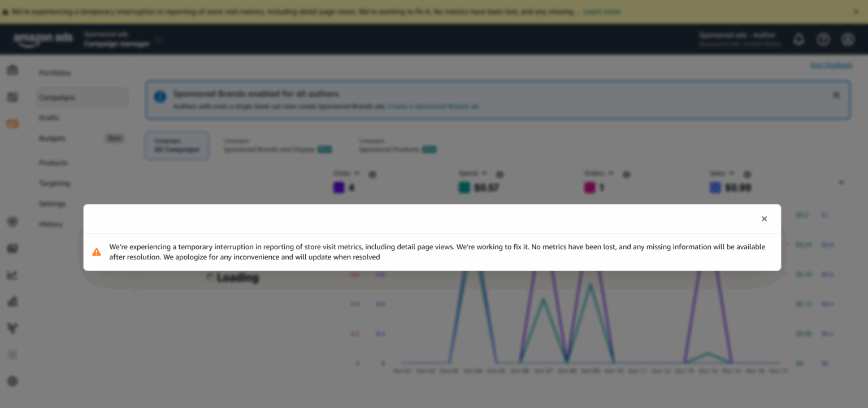Select Targeting from the sidebar menu
Screen dimensions: 868x408
(54, 183)
